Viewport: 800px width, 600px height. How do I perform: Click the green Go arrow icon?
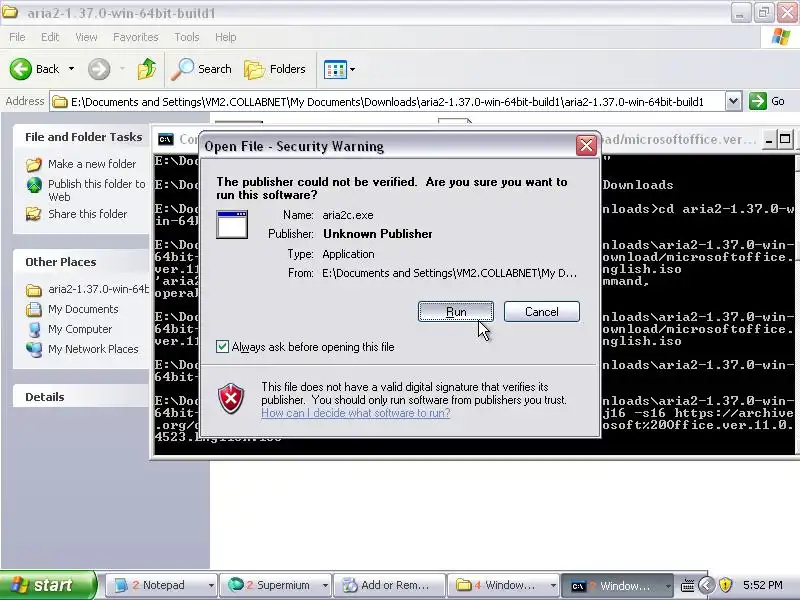(x=758, y=101)
